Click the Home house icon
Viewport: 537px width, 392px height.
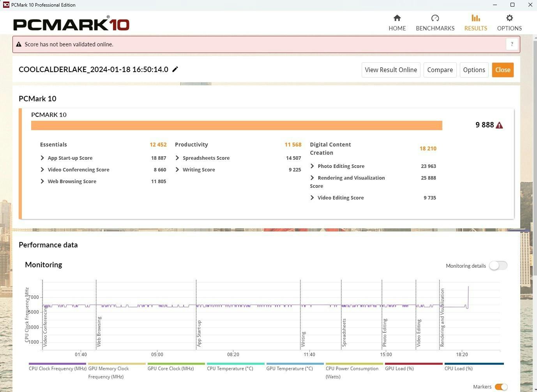click(397, 18)
